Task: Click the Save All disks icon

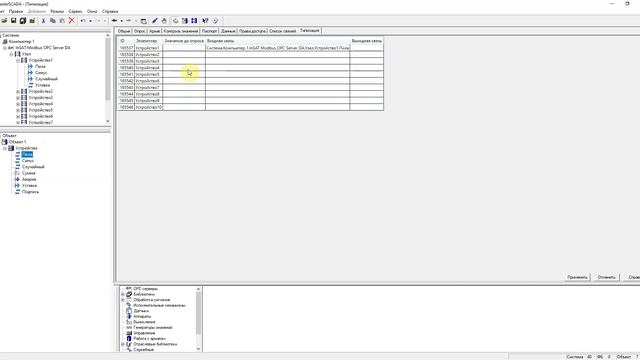Action: (23, 20)
